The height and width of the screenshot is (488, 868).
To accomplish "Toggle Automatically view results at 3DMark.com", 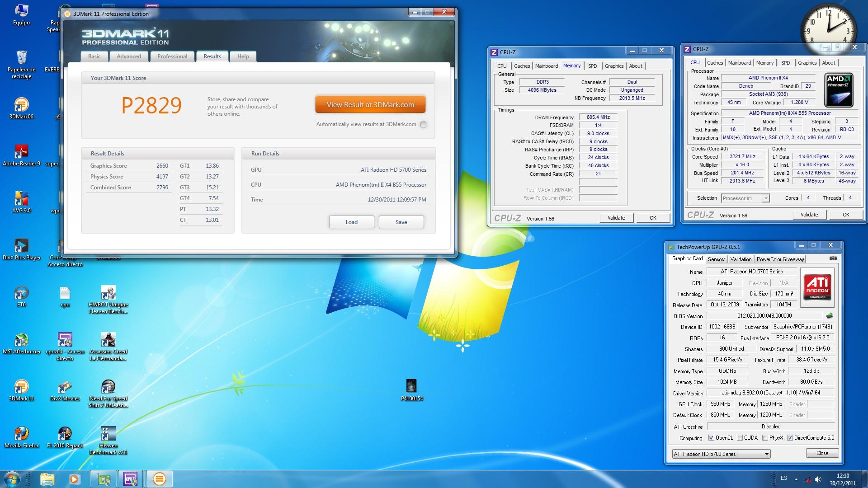I will (423, 124).
